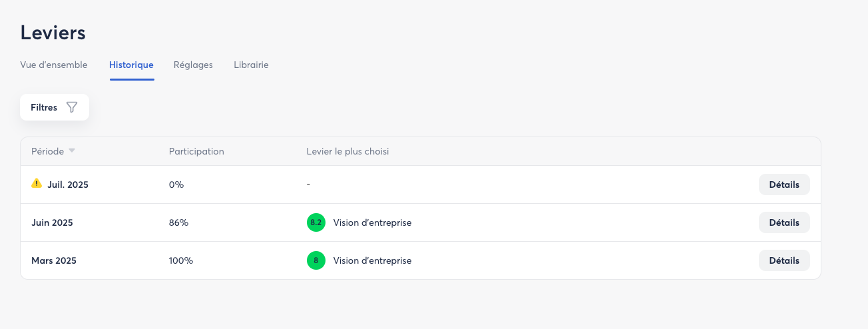Click the funnel filter icon
The image size is (868, 329).
tap(72, 107)
